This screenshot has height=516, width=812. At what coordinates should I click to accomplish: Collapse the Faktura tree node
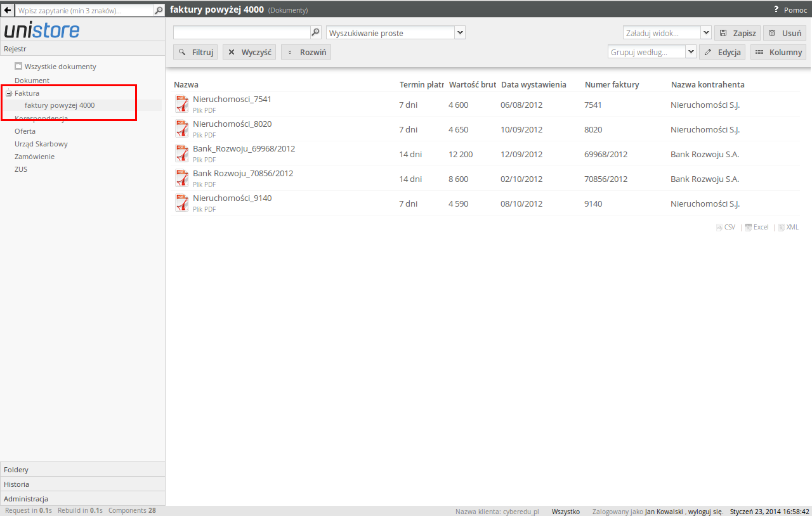pyautogui.click(x=9, y=93)
